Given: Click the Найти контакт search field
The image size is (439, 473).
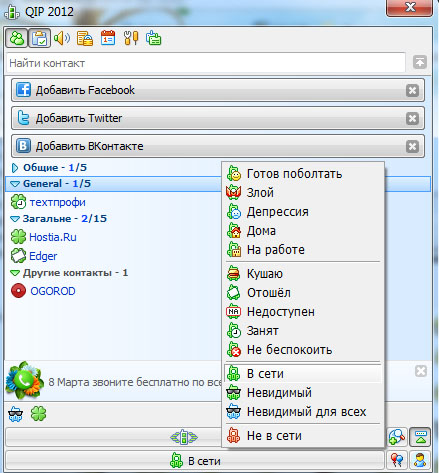Looking at the screenshot, I should [x=206, y=63].
